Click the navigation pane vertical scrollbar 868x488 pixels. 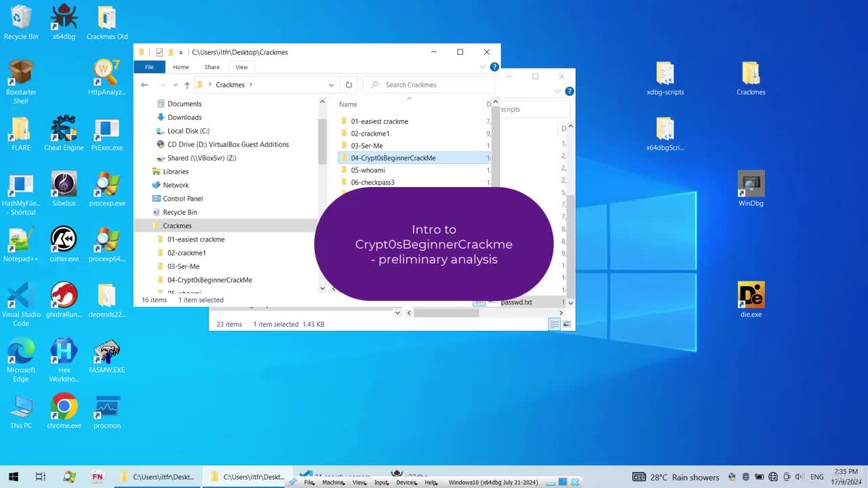tap(322, 141)
